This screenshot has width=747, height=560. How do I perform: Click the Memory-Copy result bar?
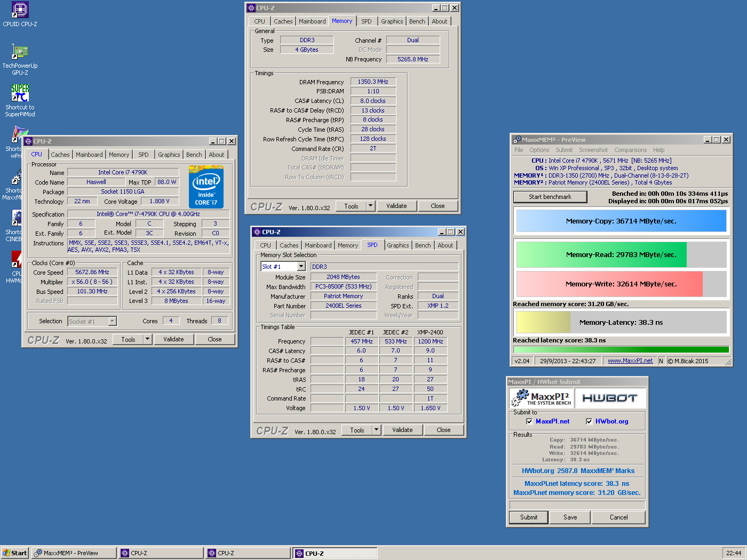click(621, 221)
